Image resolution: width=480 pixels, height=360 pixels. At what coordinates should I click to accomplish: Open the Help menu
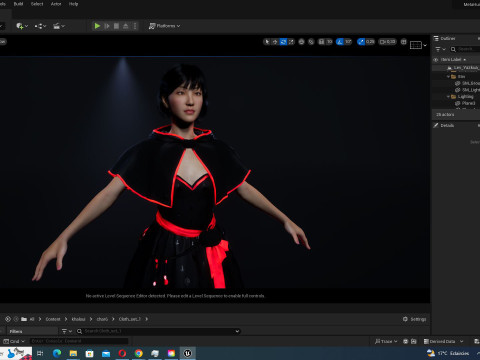(x=73, y=4)
